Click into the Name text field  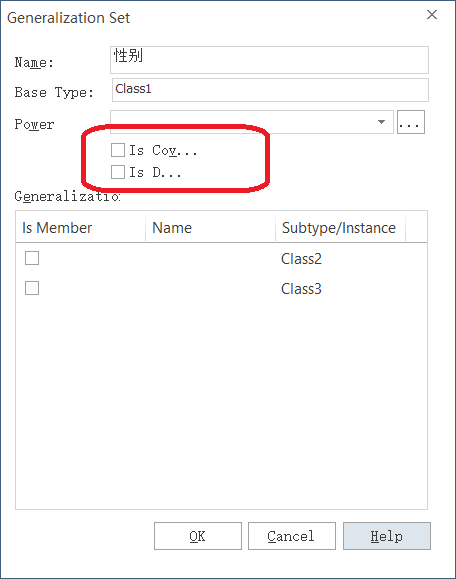point(269,60)
